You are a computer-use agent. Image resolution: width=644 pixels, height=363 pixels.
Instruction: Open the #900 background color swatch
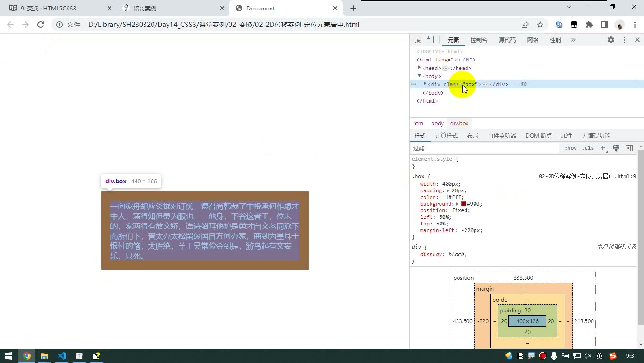pyautogui.click(x=464, y=204)
